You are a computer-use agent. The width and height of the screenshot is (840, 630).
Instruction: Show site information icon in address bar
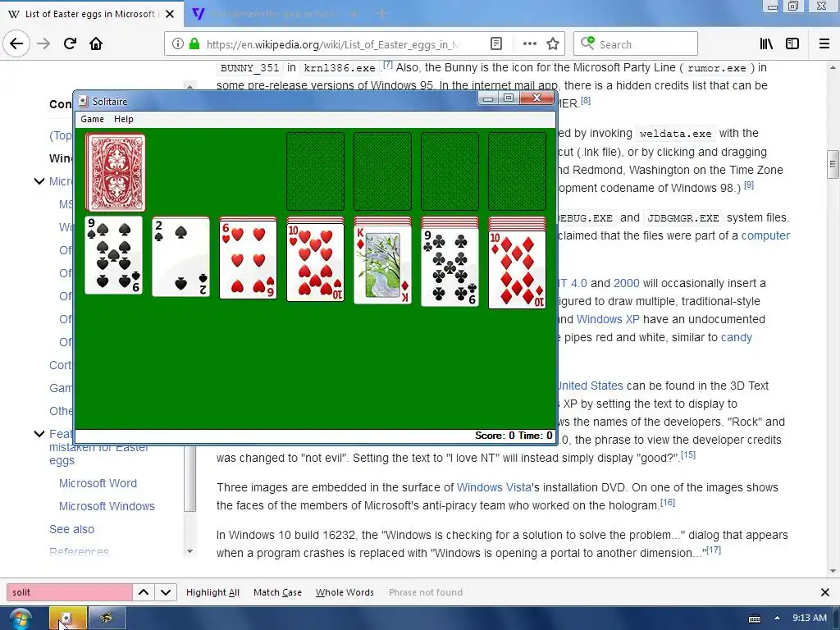tap(177, 44)
